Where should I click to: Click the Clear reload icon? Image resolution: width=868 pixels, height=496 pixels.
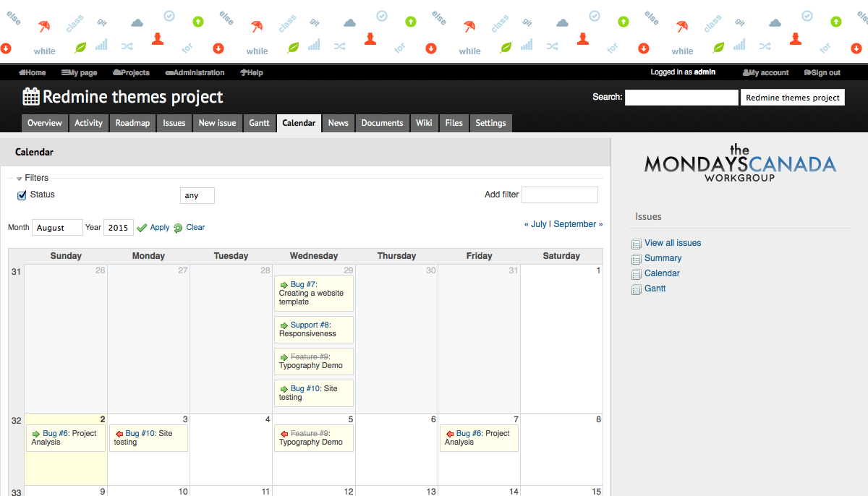[x=178, y=228]
